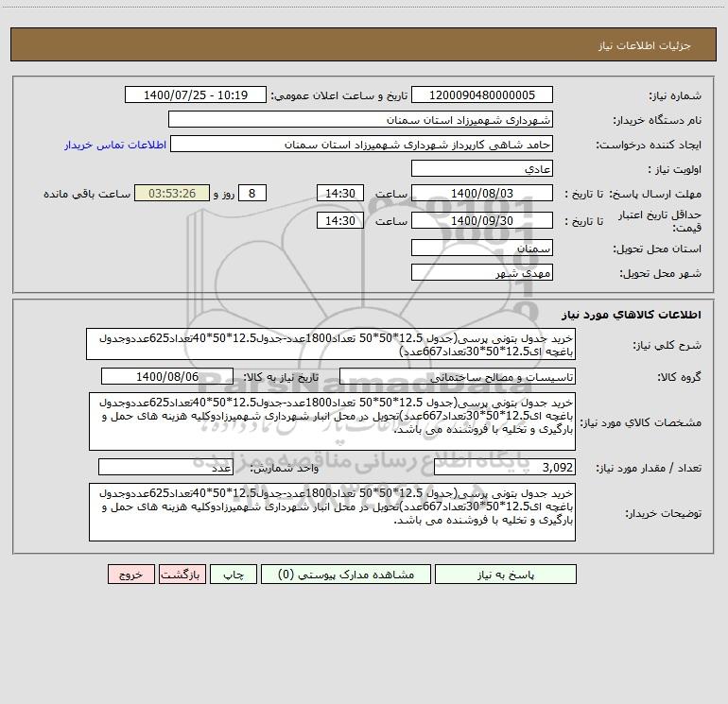Click the اطلاعات کالاهای مورد نیاز section heading
Image resolution: width=728 pixels, height=704 pixels.
[632, 315]
